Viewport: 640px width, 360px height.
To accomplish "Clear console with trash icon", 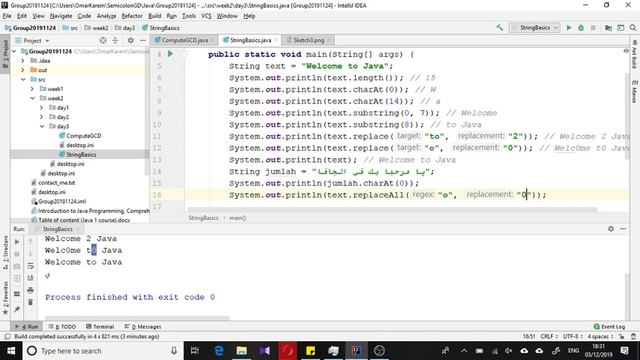I will (x=30, y=302).
